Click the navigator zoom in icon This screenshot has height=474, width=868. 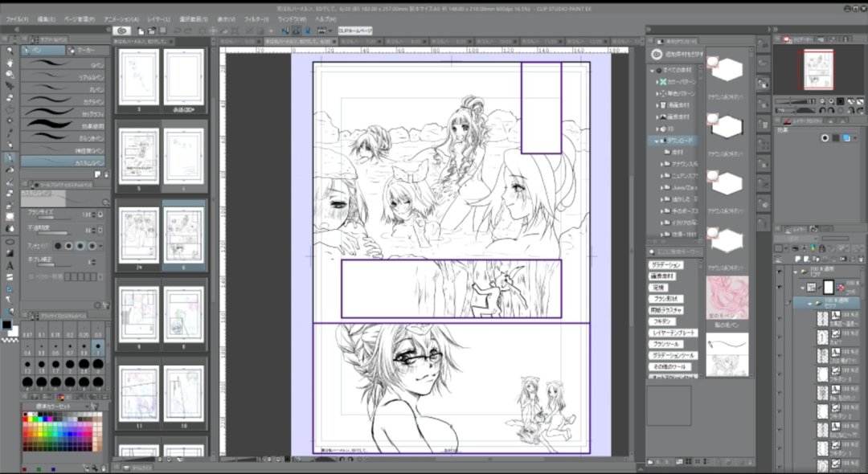click(x=831, y=102)
